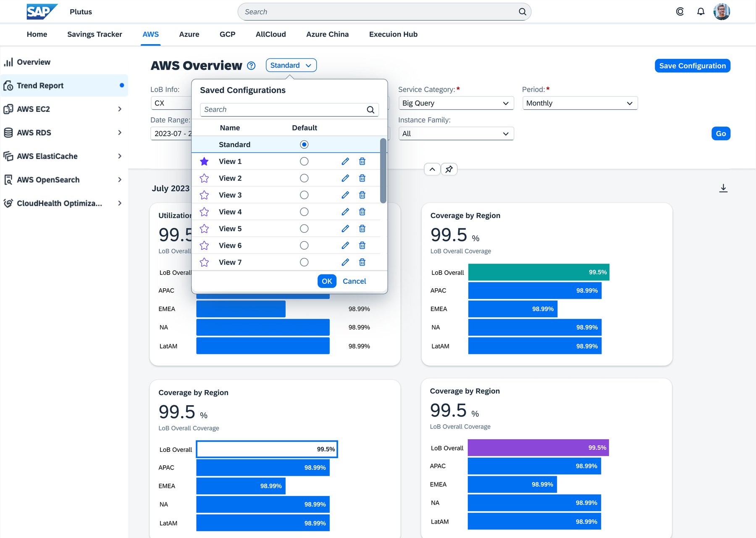Screen dimensions: 756x538
Task: Select Standard as default radio button
Action: (x=304, y=145)
